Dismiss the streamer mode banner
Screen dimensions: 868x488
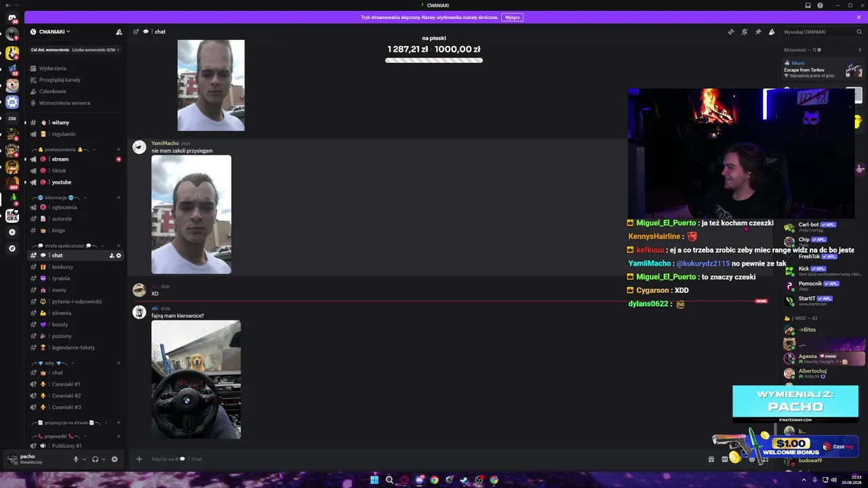[859, 17]
